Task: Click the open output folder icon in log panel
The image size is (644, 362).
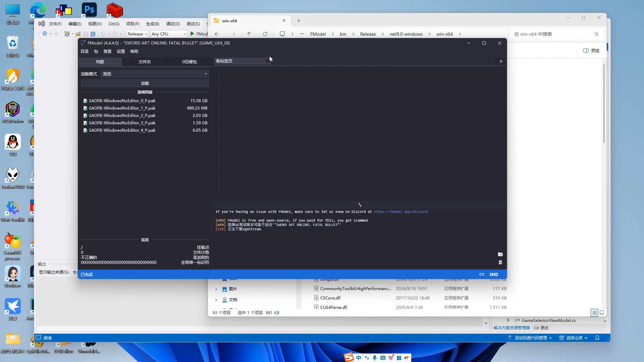Action: (500, 254)
